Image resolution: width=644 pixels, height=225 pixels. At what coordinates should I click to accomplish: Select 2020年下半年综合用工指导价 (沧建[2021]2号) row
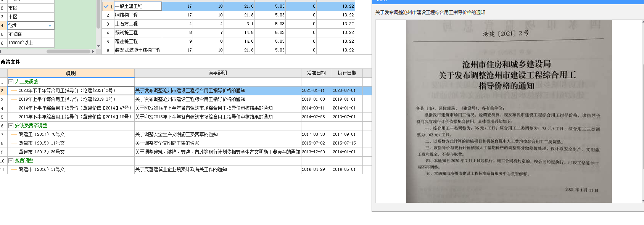[185, 90]
